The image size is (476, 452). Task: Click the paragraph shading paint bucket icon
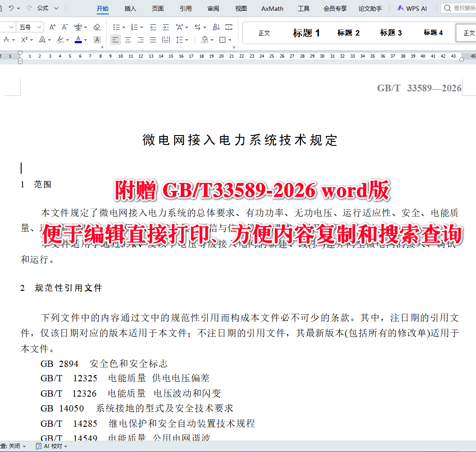205,40
